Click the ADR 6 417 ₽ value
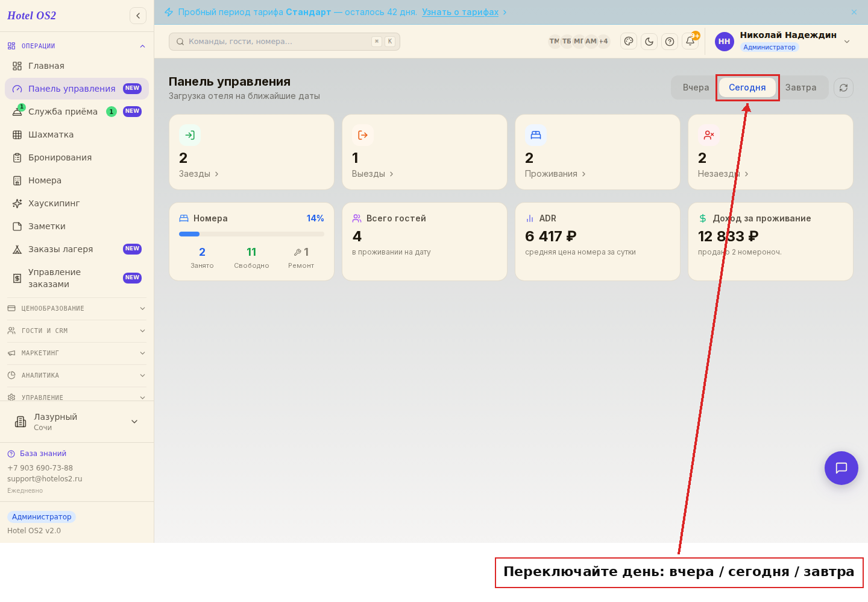 [550, 236]
